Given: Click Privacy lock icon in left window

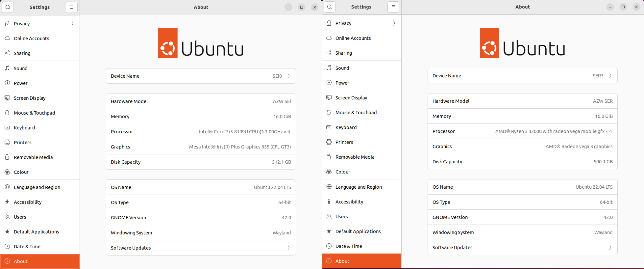Looking at the screenshot, I should tap(7, 24).
